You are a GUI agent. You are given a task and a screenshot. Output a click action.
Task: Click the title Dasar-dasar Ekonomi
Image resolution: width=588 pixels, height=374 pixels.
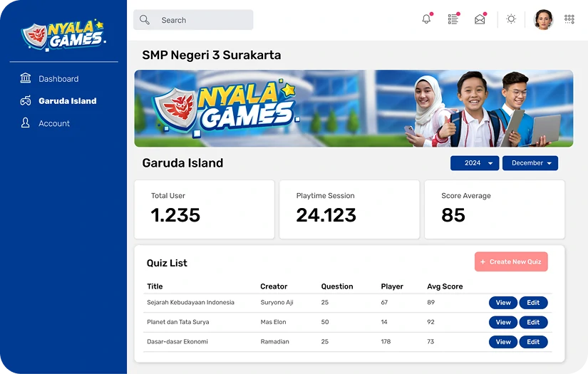177,341
